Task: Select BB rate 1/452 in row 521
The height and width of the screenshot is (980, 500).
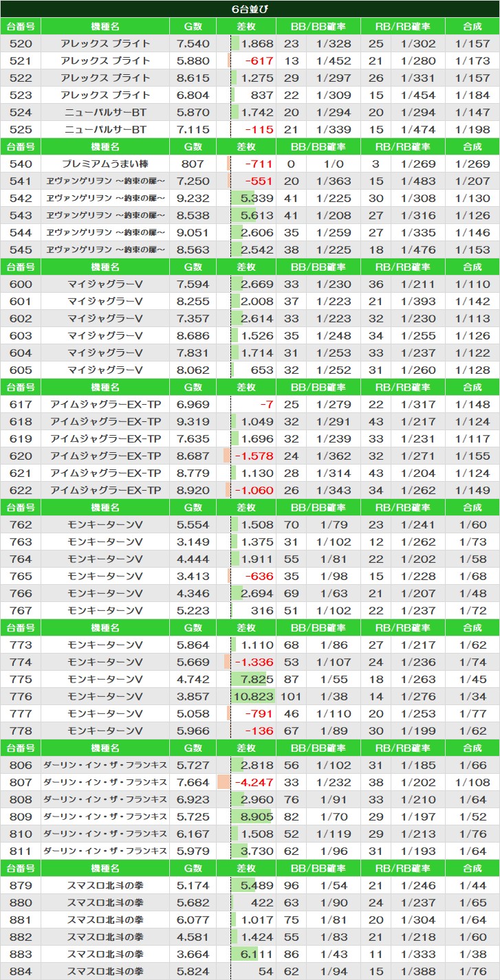Action: [334, 60]
